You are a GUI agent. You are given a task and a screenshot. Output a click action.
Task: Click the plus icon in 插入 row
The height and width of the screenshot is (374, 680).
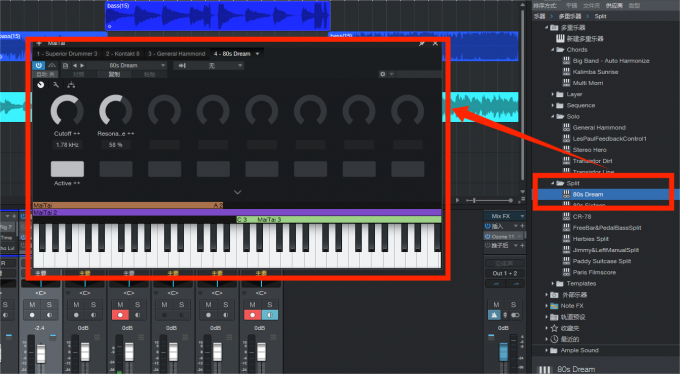coord(522,226)
